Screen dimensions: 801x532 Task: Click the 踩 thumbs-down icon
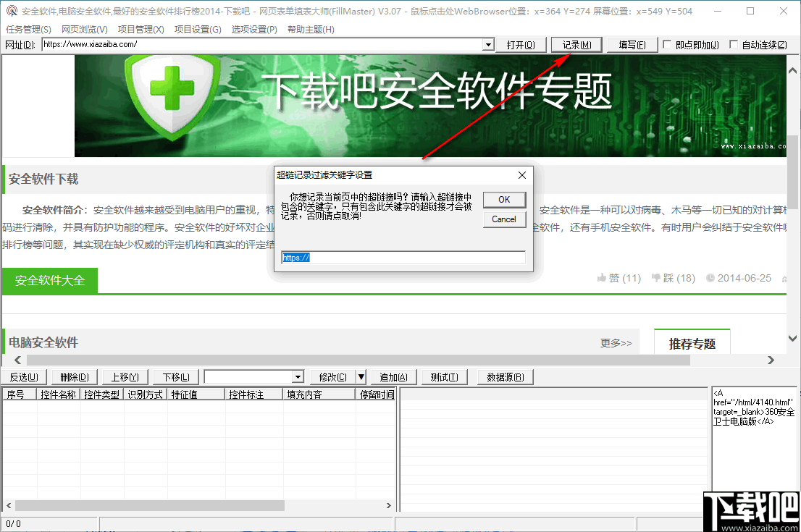coord(656,277)
